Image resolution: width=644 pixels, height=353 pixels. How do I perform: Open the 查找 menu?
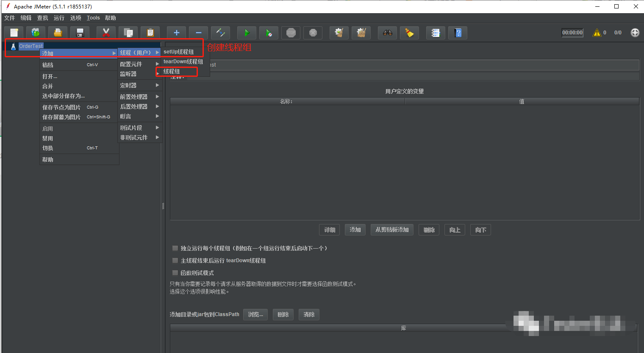point(42,18)
